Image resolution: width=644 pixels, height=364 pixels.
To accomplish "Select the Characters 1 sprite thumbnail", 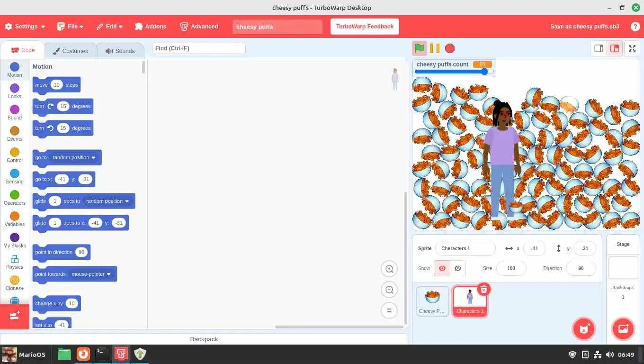I will pyautogui.click(x=470, y=301).
